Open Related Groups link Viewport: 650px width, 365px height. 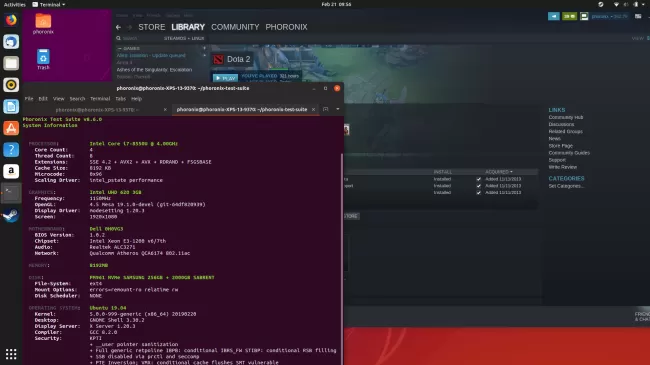pyautogui.click(x=565, y=131)
